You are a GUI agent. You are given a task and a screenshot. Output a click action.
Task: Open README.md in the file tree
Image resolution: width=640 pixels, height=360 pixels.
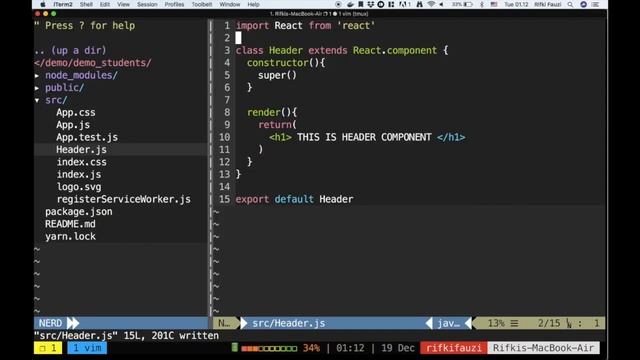click(x=70, y=224)
